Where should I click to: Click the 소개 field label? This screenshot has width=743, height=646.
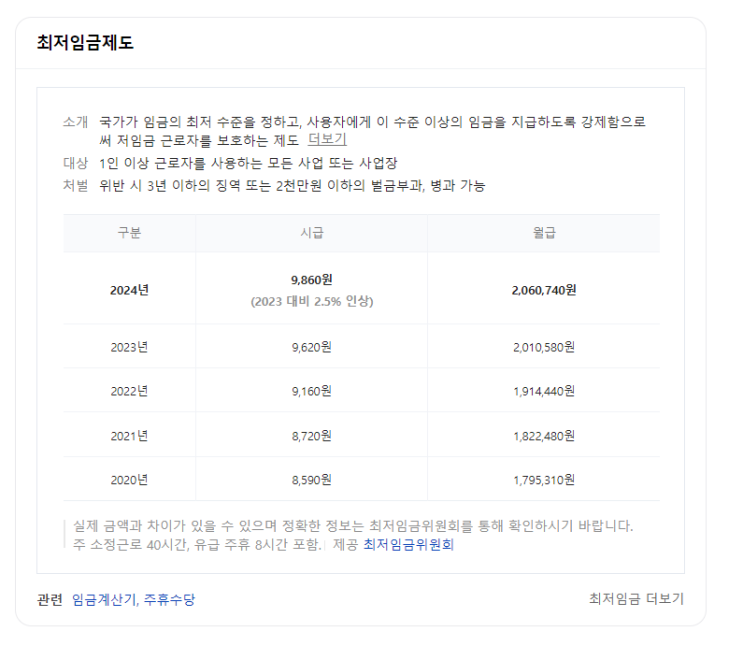pyautogui.click(x=75, y=122)
